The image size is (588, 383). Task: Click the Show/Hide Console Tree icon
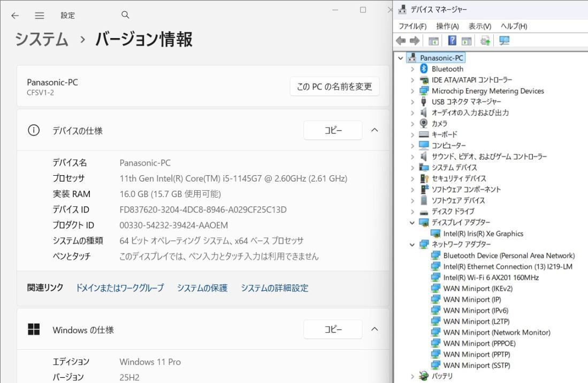pos(434,40)
